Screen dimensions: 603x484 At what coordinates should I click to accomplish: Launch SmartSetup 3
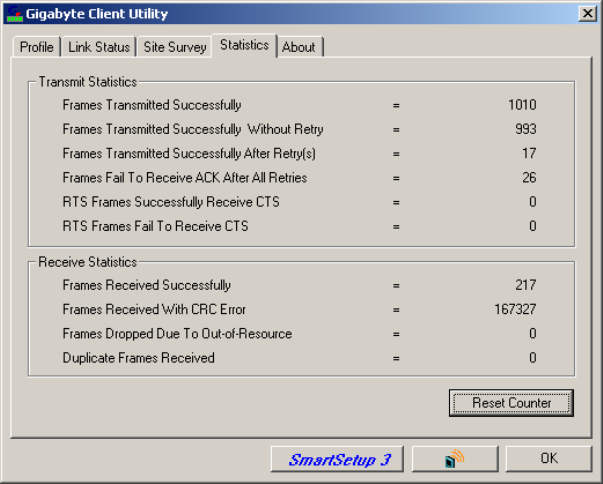click(x=337, y=459)
